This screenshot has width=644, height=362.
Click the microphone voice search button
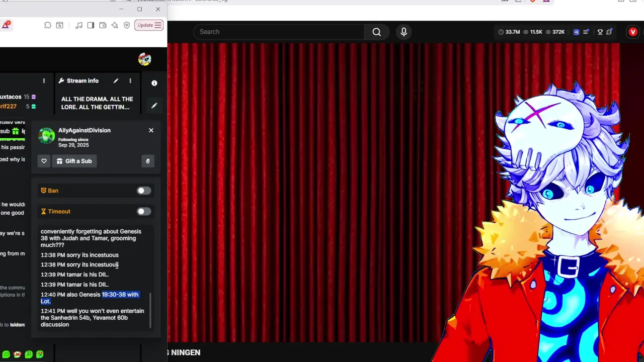click(404, 32)
